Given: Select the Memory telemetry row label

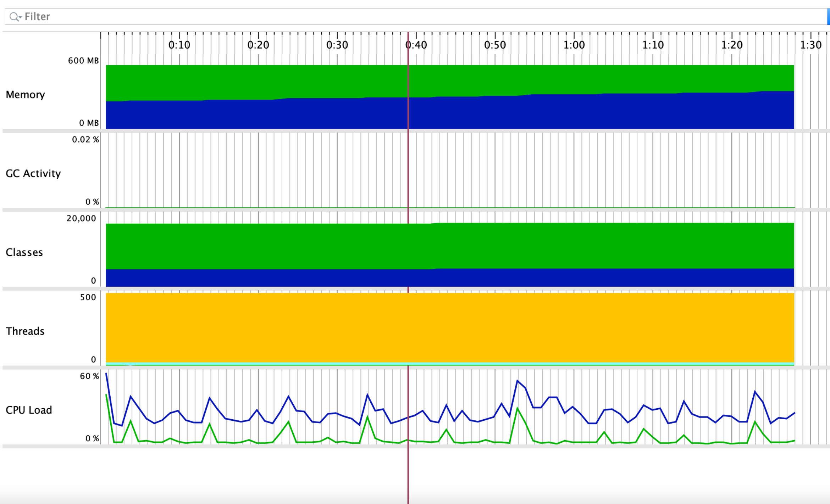Looking at the screenshot, I should [x=25, y=95].
